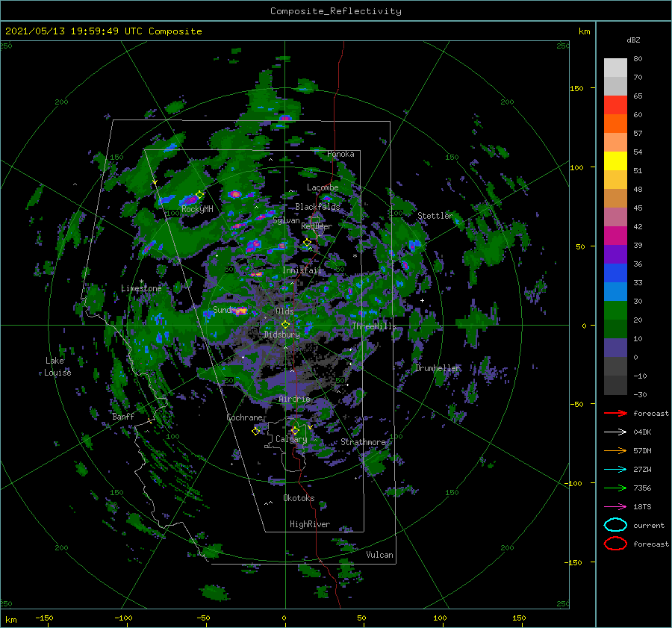Screen dimensions: 672x628
Task: Click the RedDeer city label
Action: [x=317, y=226]
